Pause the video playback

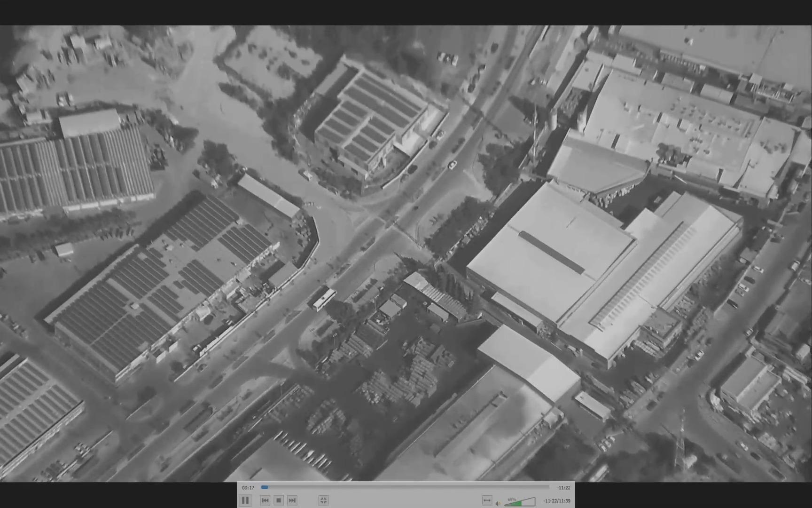[x=245, y=500]
